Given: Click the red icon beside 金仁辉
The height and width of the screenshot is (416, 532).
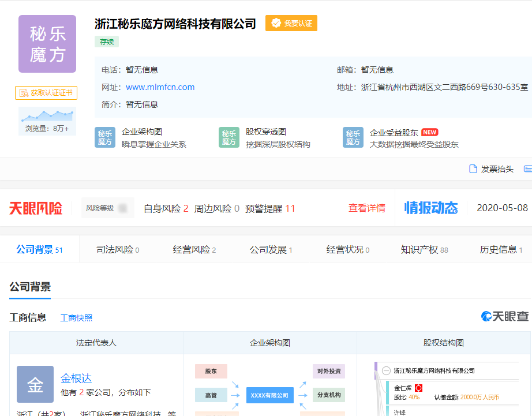Looking at the screenshot, I should (x=419, y=388).
